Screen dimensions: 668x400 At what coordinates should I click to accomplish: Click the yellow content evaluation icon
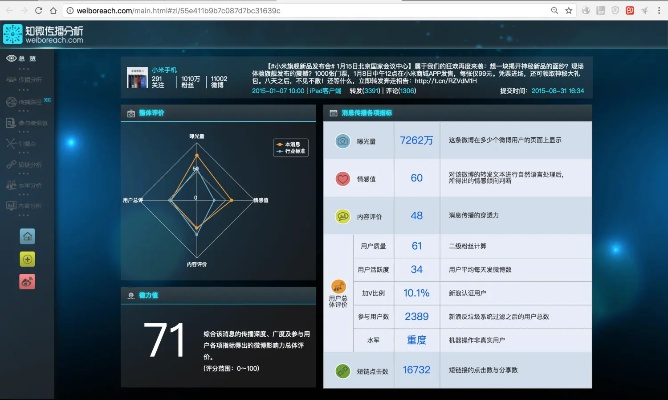(x=342, y=215)
